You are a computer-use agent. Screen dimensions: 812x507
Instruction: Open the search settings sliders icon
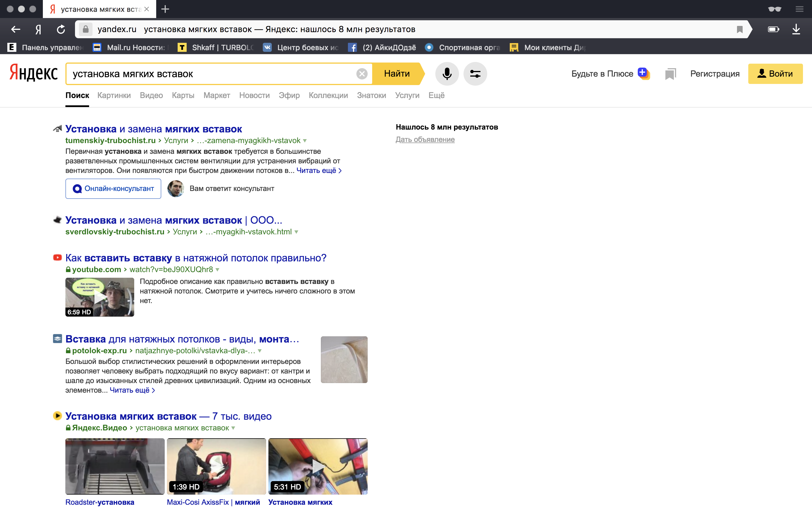(475, 74)
